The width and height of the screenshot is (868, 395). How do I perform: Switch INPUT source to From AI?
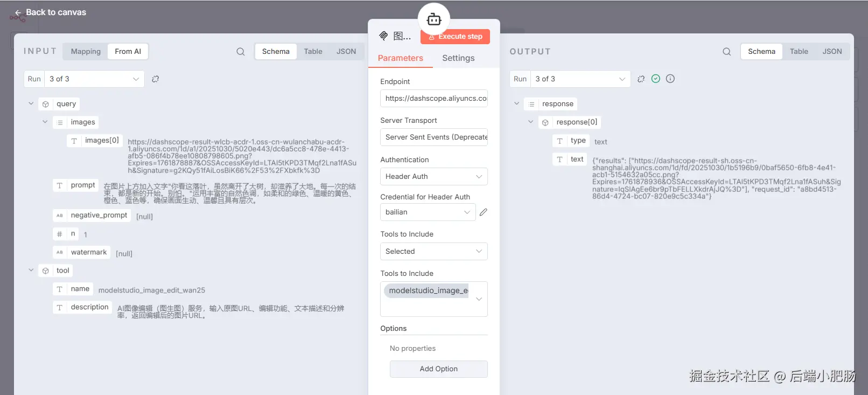128,51
